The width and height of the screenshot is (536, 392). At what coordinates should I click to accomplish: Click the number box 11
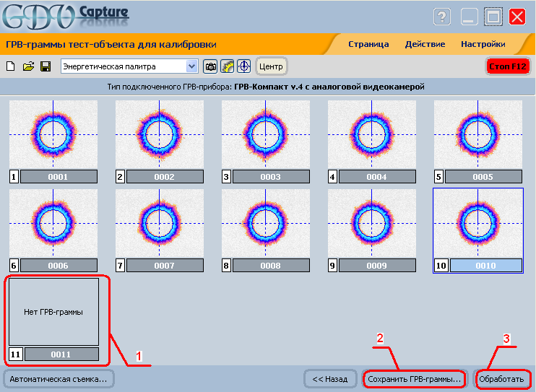pyautogui.click(x=16, y=354)
